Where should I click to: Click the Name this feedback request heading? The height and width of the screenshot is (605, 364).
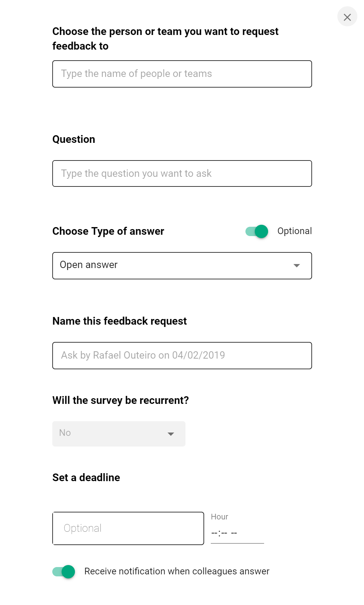click(x=120, y=321)
